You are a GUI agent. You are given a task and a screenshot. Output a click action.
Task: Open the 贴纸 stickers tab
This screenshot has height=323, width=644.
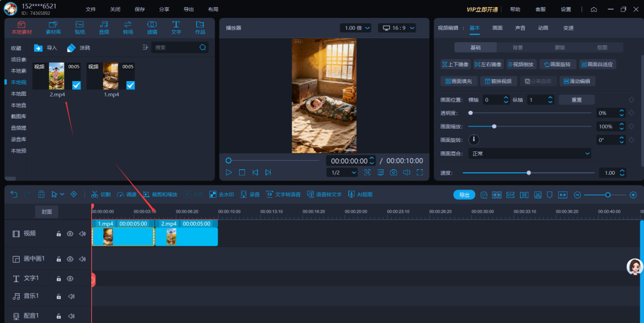[80, 28]
